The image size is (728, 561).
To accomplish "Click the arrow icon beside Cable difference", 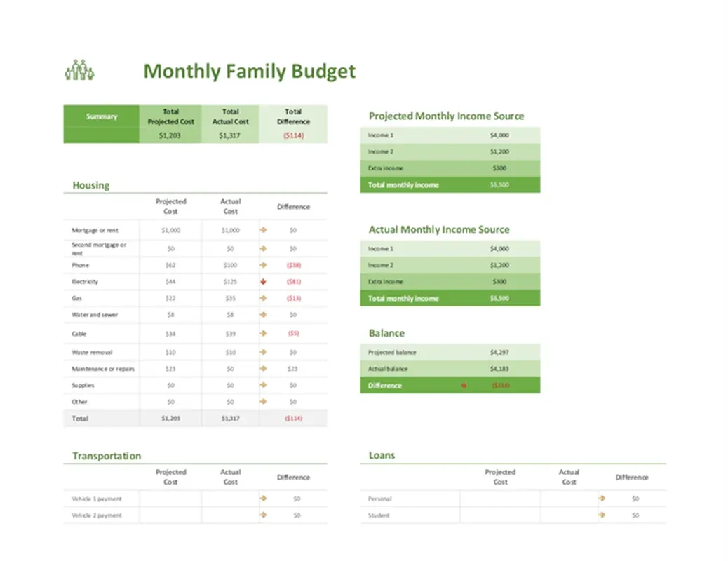I will pyautogui.click(x=262, y=333).
